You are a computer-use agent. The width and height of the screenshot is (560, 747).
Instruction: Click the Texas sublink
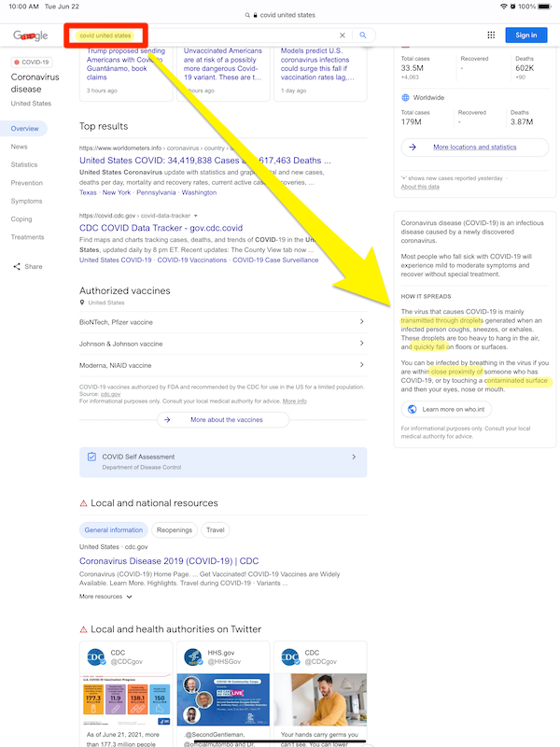(88, 192)
